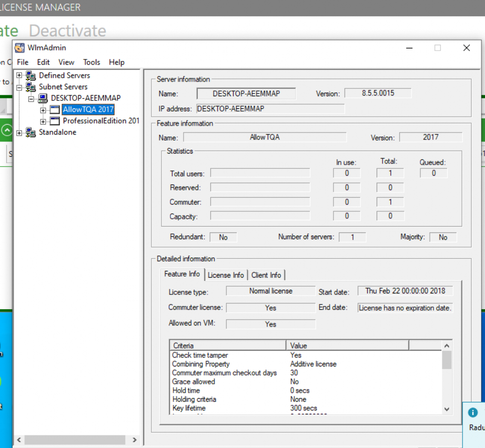Viewport: 485px width, 448px height.
Task: Click the Queued value field
Action: [433, 173]
